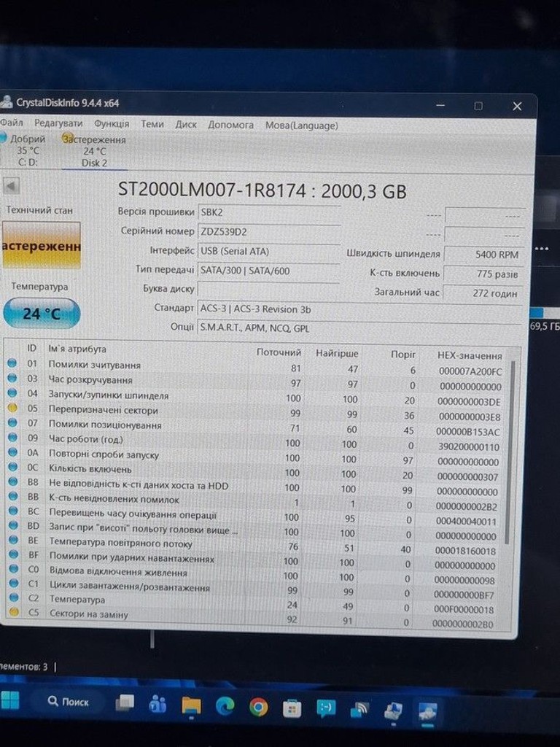Click the transfer mode field SATA/300 | SATA/600
The image size is (560, 747).
269,271
